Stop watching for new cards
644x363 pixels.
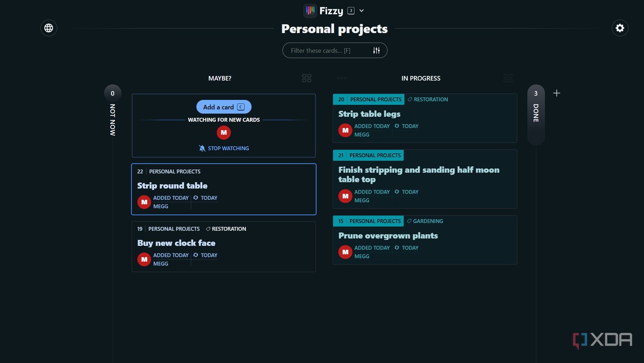click(x=224, y=148)
